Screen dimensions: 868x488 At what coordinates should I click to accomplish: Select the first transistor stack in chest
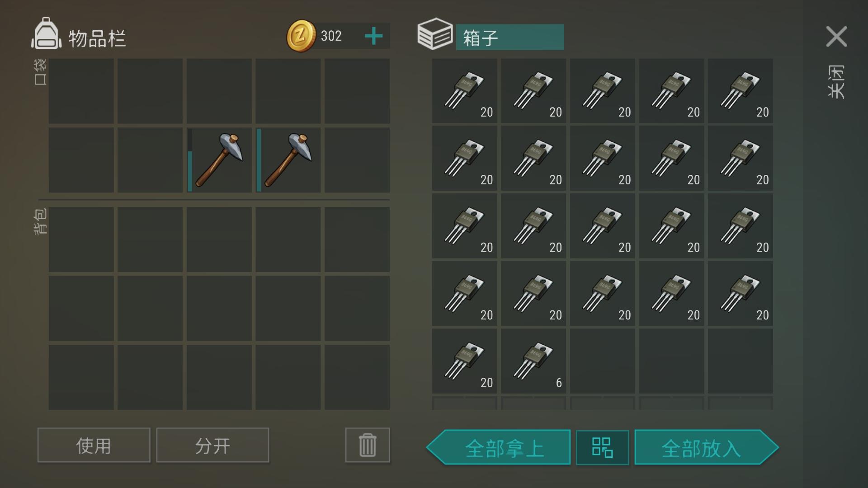[464, 91]
